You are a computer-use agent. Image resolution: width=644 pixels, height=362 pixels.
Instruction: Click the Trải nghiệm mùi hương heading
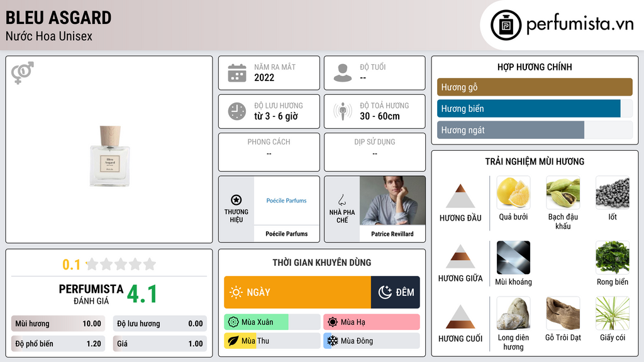[535, 162]
